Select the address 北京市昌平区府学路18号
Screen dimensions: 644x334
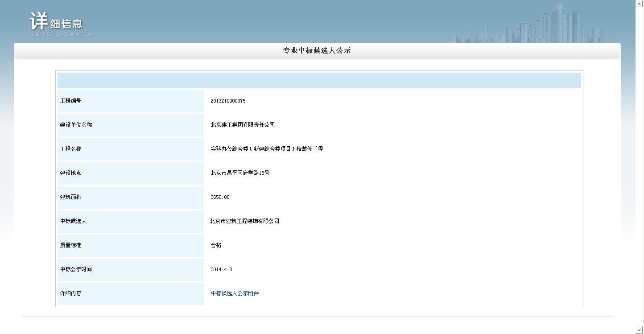pos(240,173)
